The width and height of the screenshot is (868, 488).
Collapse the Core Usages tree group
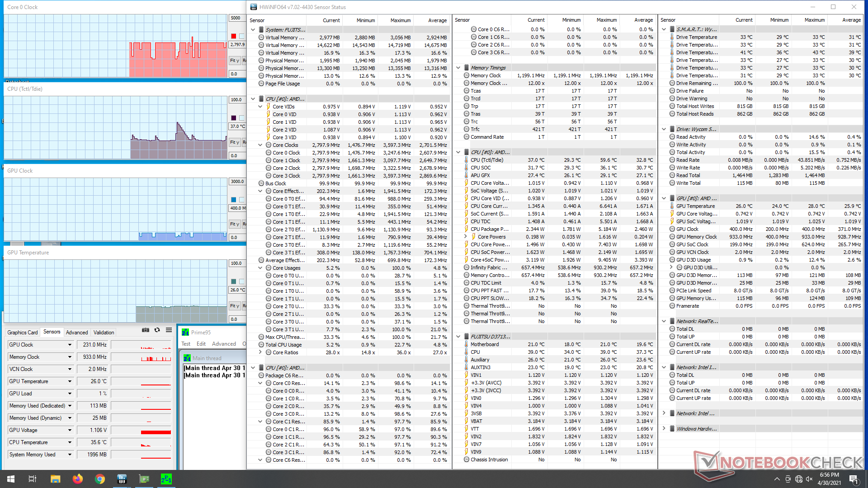tap(260, 268)
